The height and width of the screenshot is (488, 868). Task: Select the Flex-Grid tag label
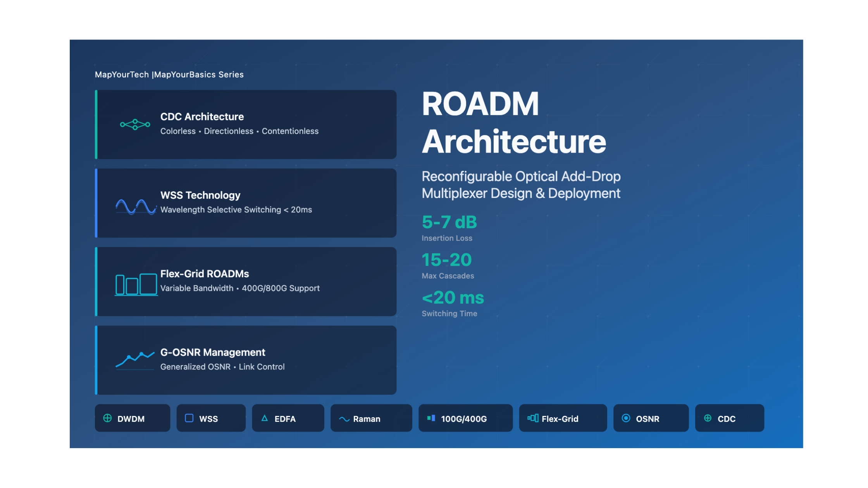pos(560,419)
